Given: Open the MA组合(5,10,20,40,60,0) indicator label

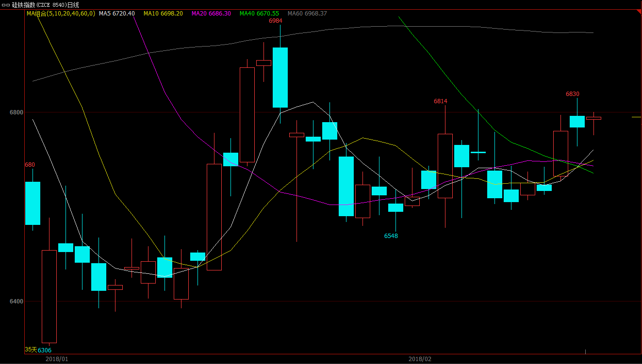Looking at the screenshot, I should click(61, 14).
